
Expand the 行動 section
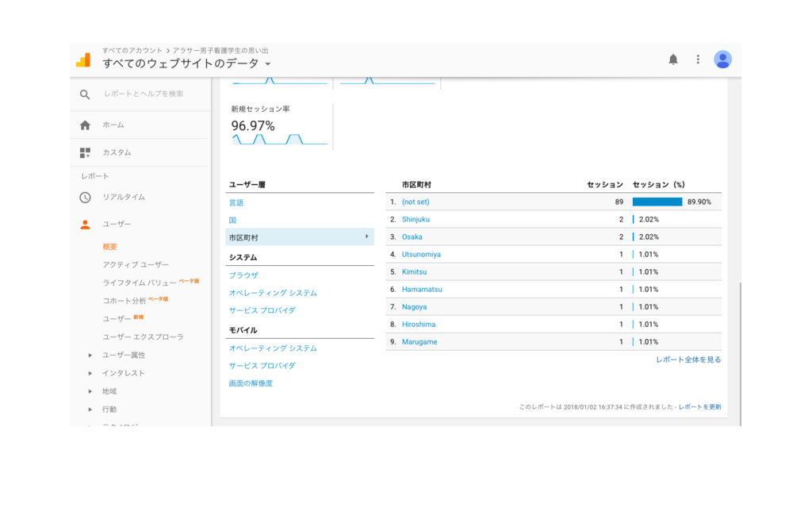point(90,410)
